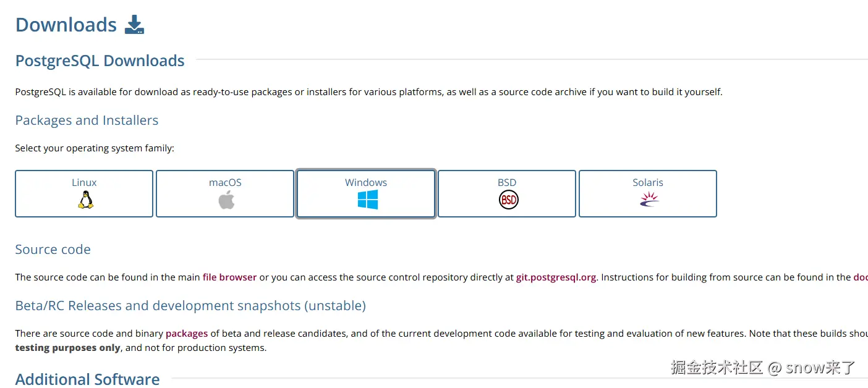868x388 pixels.
Task: Open the file browser link
Action: coord(229,277)
